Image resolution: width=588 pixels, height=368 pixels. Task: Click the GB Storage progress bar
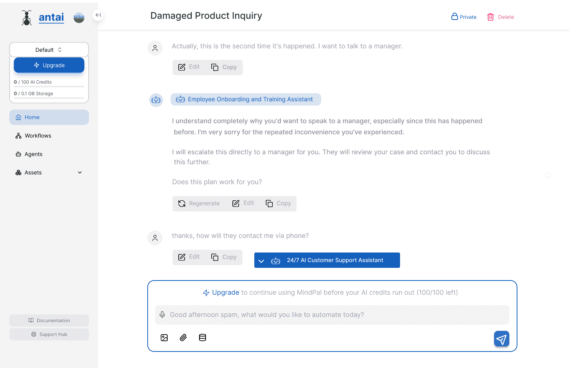[x=49, y=98]
